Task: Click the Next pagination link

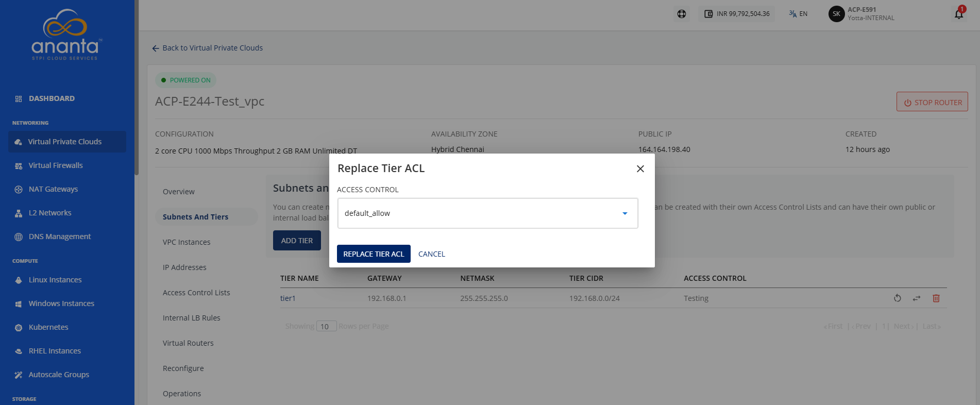Action: 903,326
